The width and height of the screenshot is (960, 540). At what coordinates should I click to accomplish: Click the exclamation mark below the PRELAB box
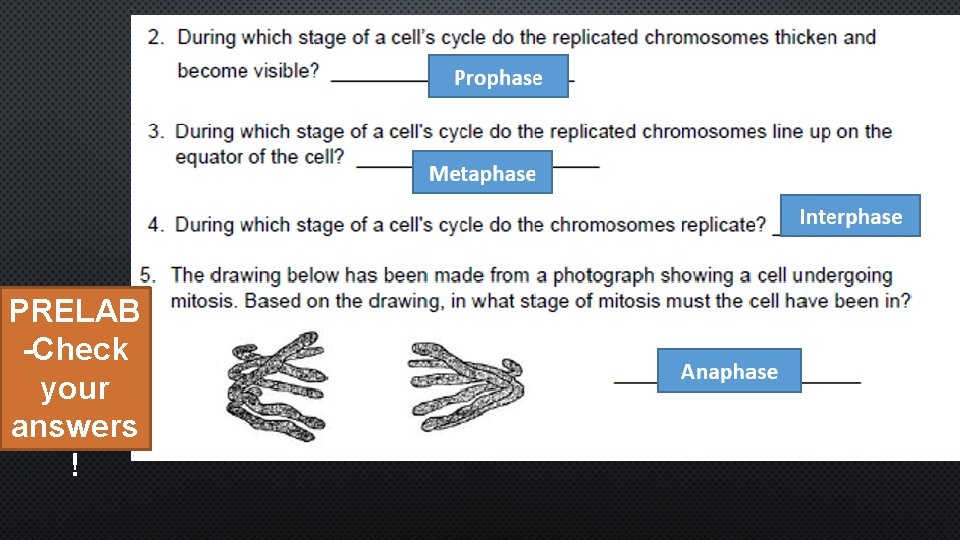(x=74, y=465)
